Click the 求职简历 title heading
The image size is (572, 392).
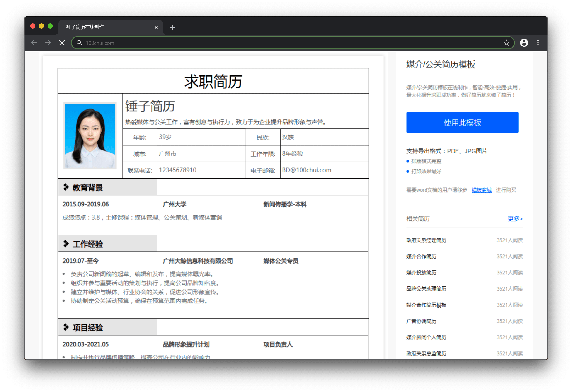[213, 82]
